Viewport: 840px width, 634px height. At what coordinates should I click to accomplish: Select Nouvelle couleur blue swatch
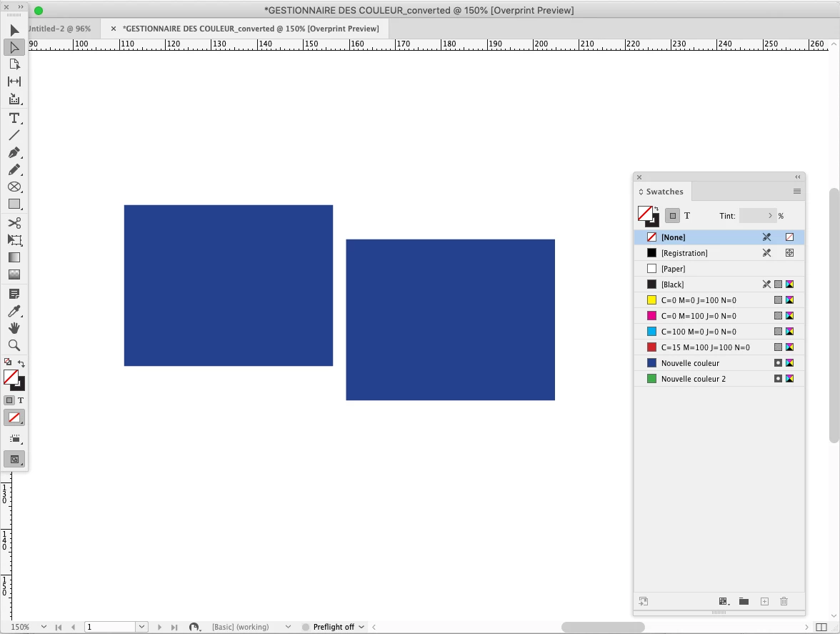coord(719,363)
